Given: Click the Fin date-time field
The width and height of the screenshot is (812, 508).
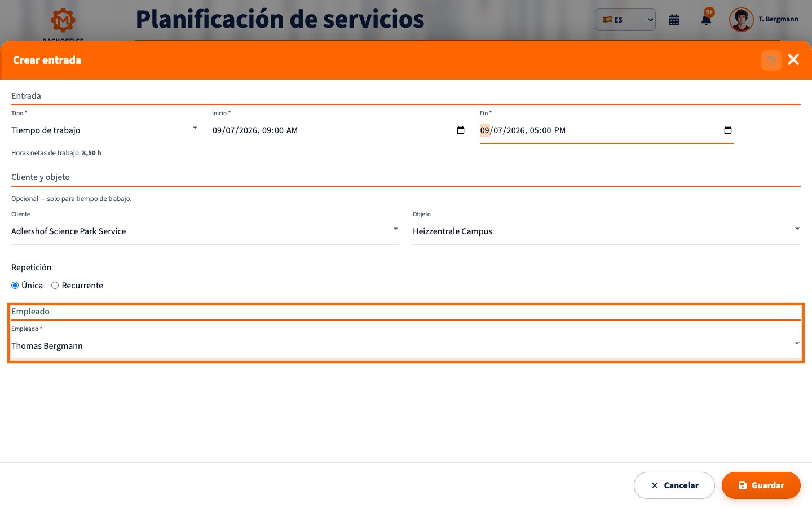Looking at the screenshot, I should (607, 130).
